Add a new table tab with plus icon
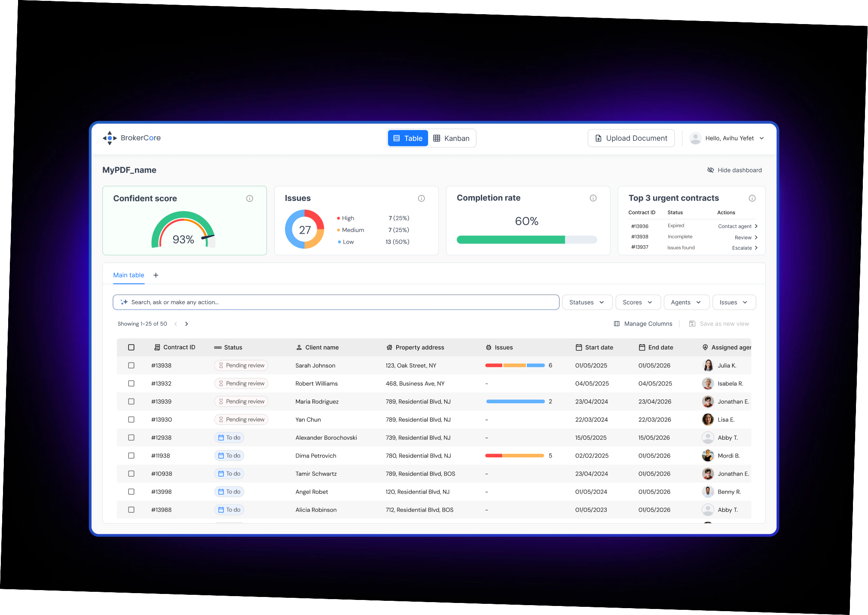Viewport: 868px width, 615px height. 156,275
